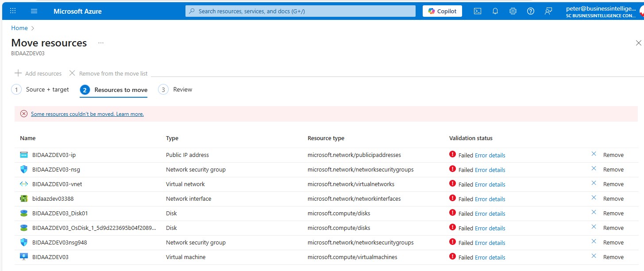
Task: Click the bidaazdev03388 network interface icon
Action: click(x=24, y=198)
